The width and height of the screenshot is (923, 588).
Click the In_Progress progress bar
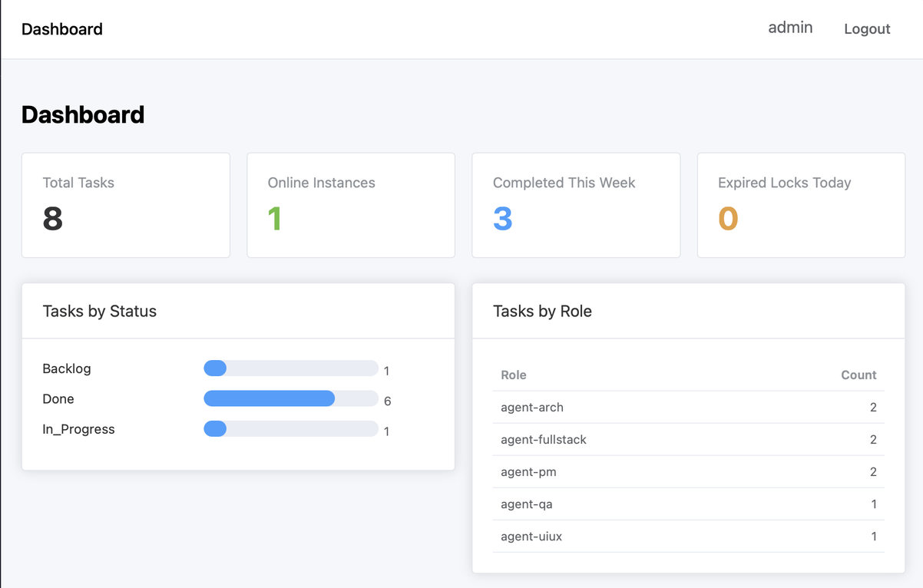291,429
